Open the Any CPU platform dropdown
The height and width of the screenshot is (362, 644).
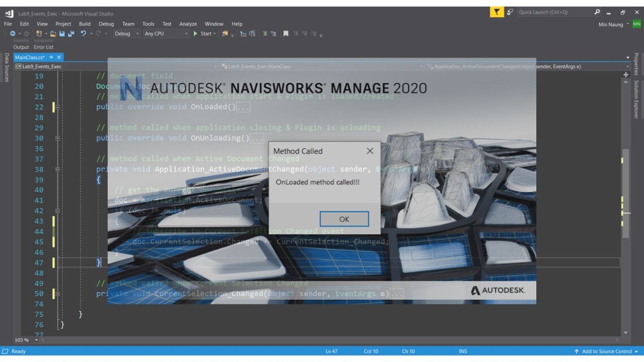tap(166, 34)
